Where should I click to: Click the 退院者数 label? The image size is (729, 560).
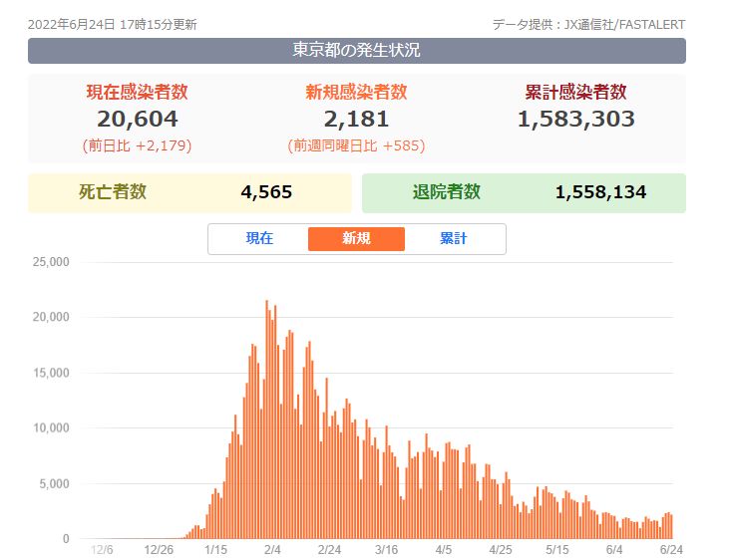[x=447, y=192]
